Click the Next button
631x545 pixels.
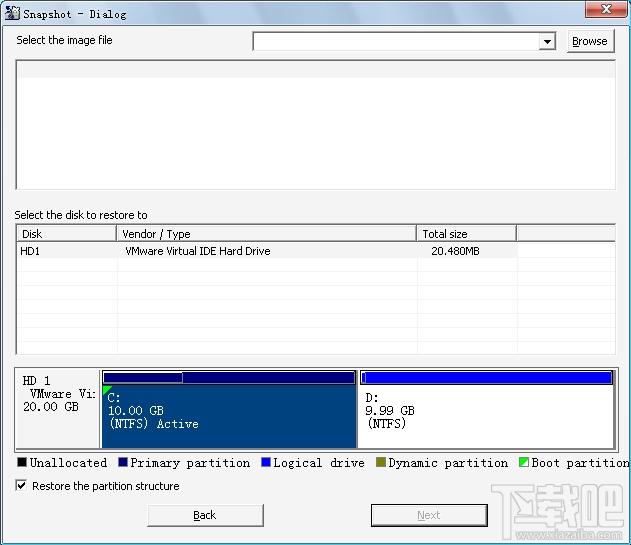click(429, 515)
